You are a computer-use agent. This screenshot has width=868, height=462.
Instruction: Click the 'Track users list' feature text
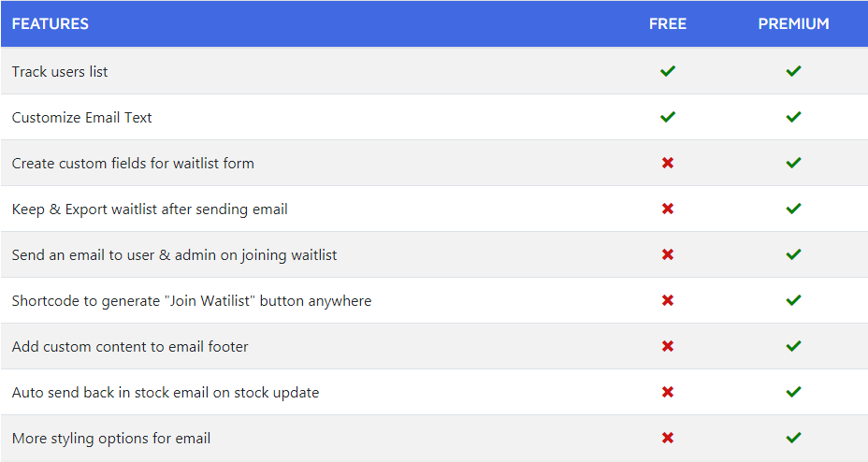(60, 72)
